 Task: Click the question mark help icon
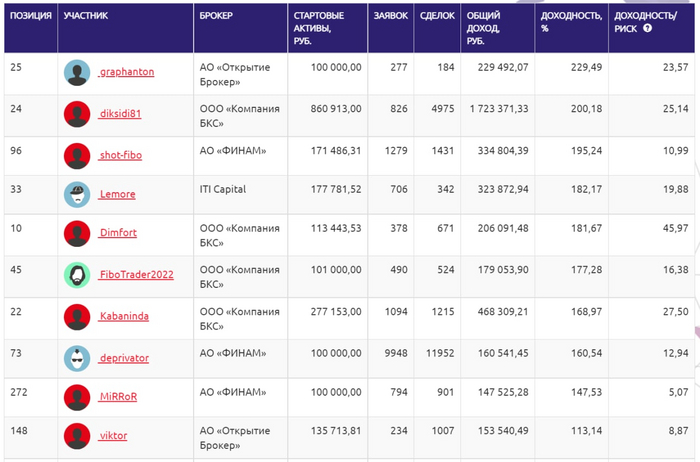[647, 28]
